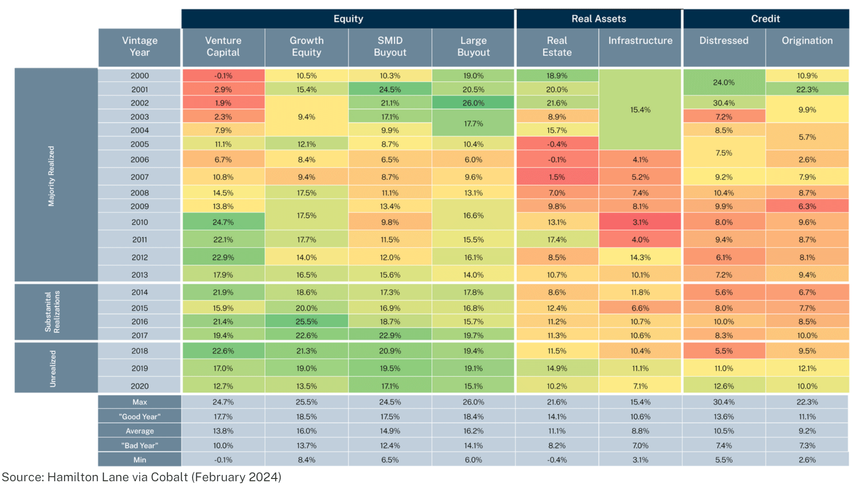Select the Average summary row label
Screen dimensions: 868x488
click(139, 431)
